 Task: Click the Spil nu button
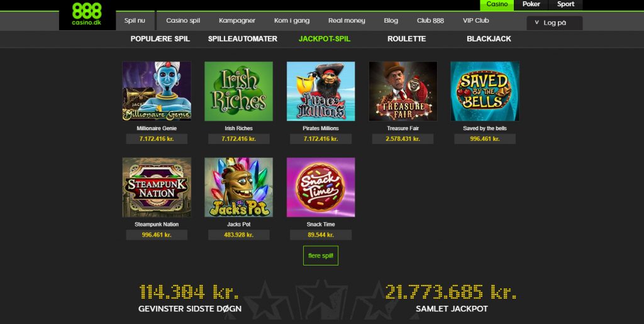click(x=135, y=21)
